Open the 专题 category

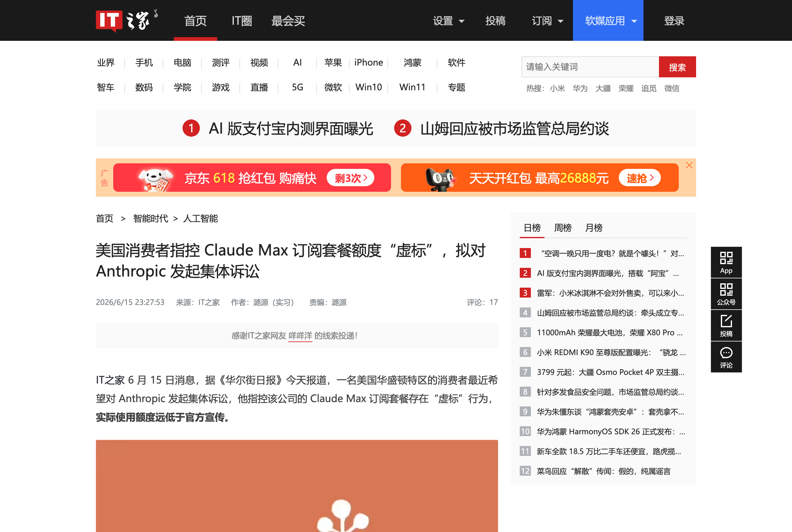pyautogui.click(x=456, y=88)
